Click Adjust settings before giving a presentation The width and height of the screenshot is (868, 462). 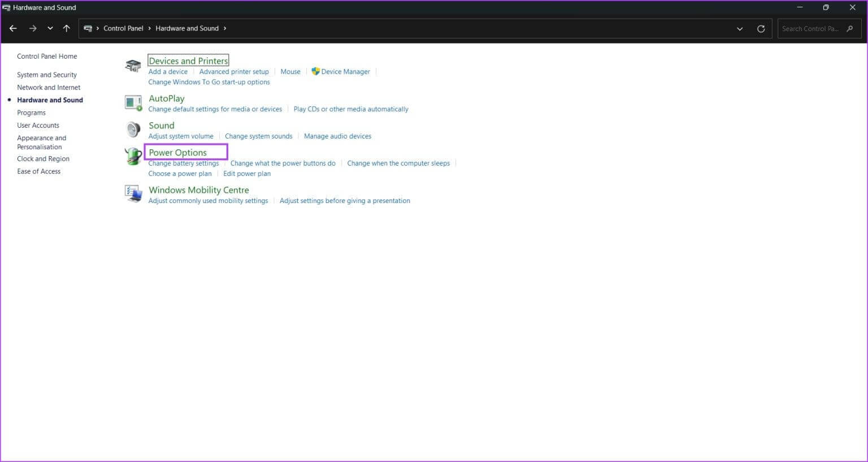[345, 201]
